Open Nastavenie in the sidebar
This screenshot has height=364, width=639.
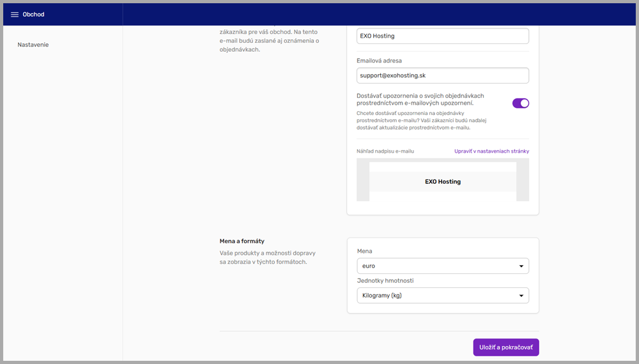click(33, 45)
